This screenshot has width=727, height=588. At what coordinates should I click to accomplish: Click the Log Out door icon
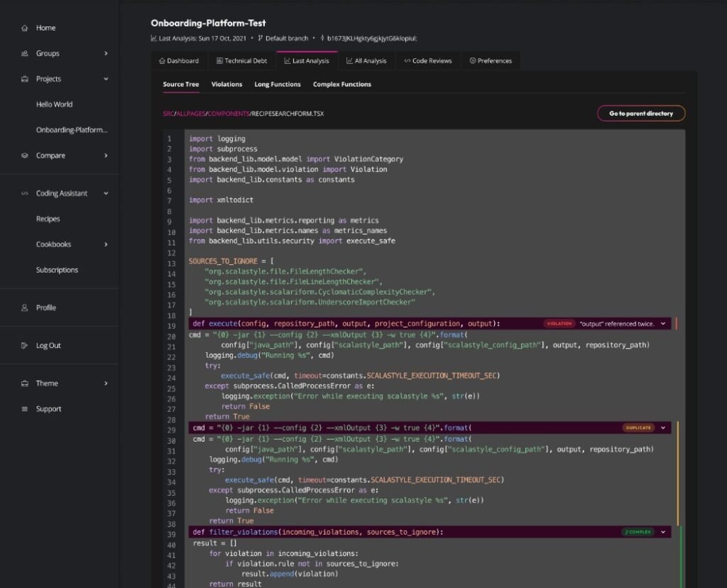pos(25,346)
